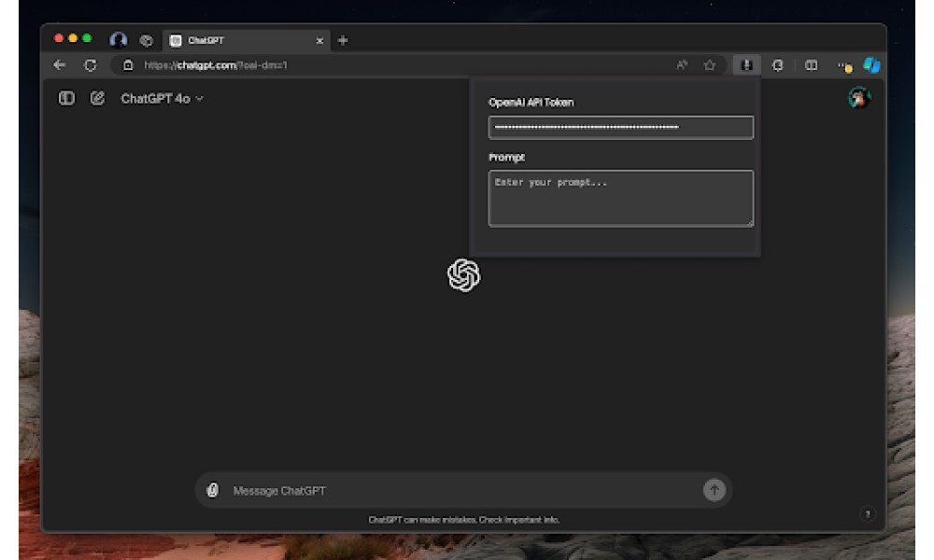This screenshot has height=560, width=934.
Task: Open a new tab with plus button
Action: (x=343, y=40)
